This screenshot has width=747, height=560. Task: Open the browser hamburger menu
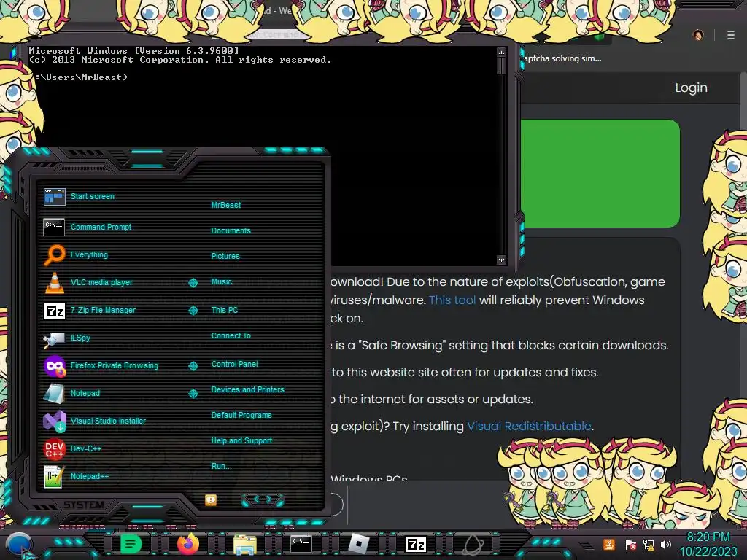pyautogui.click(x=731, y=35)
